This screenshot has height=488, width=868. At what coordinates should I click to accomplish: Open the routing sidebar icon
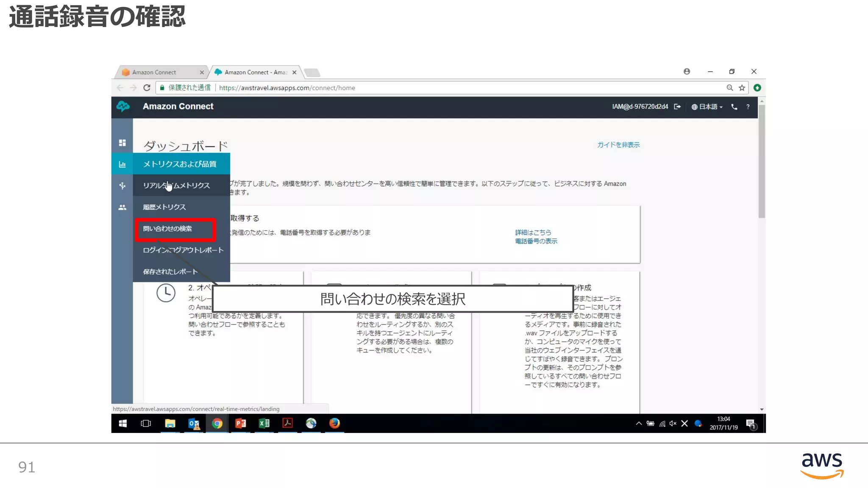pos(122,186)
